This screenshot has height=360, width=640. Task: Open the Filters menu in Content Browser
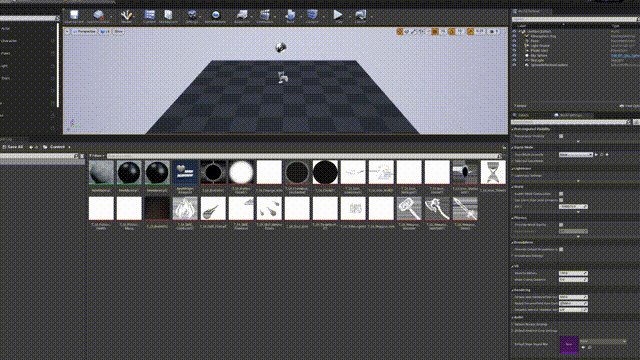coord(97,156)
